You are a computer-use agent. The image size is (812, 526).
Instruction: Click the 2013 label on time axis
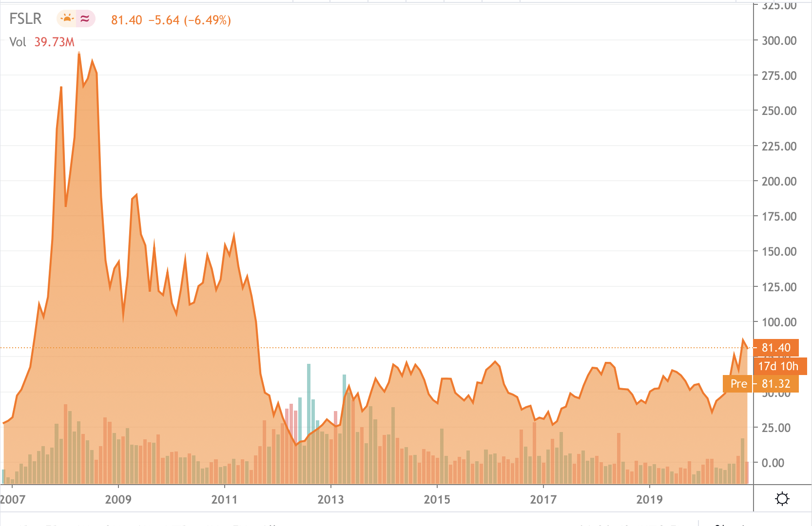point(330,499)
